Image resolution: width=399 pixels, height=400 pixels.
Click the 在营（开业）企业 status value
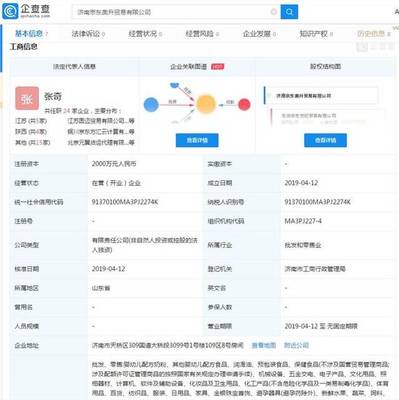pos(116,183)
